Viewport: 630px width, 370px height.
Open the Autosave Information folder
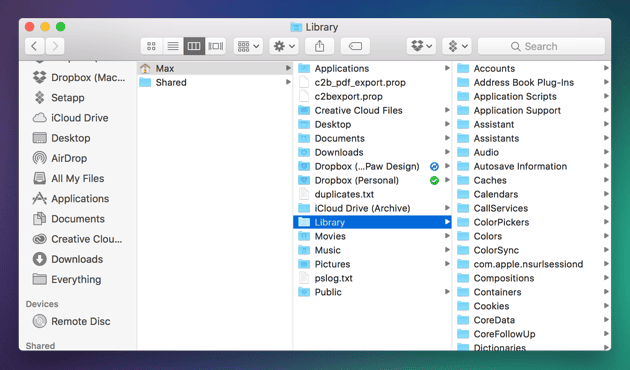pyautogui.click(x=532, y=166)
